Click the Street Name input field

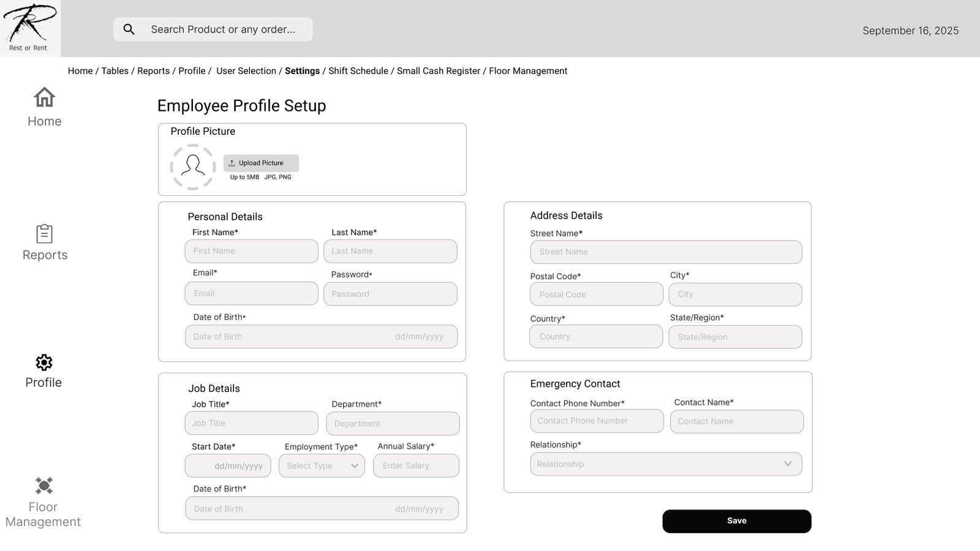[666, 252]
